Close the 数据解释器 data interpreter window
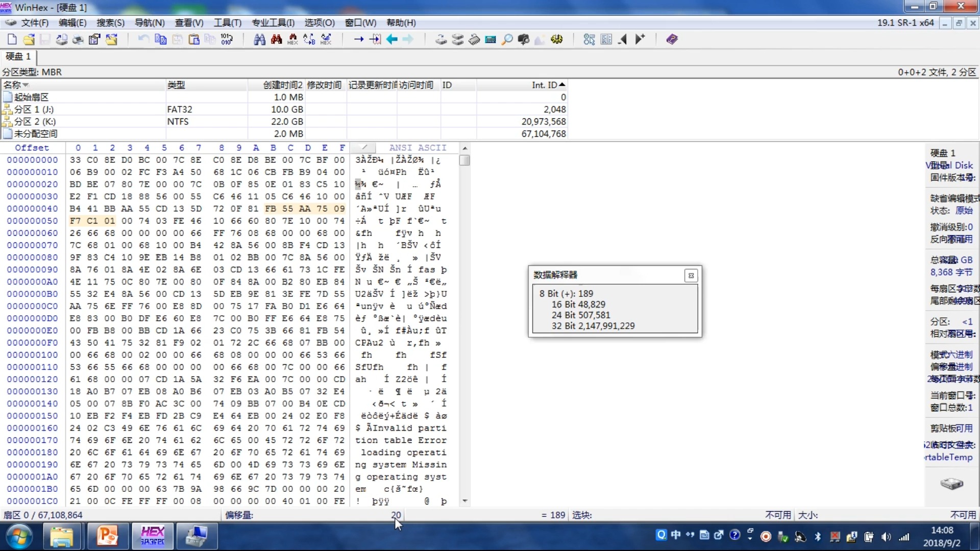The width and height of the screenshot is (980, 551). tap(691, 275)
